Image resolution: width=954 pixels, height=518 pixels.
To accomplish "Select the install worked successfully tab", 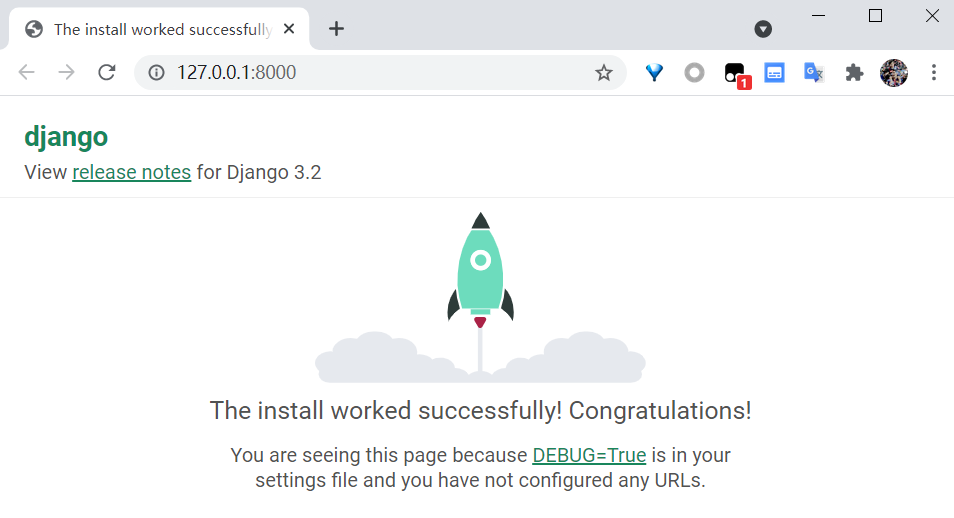I will [x=159, y=29].
